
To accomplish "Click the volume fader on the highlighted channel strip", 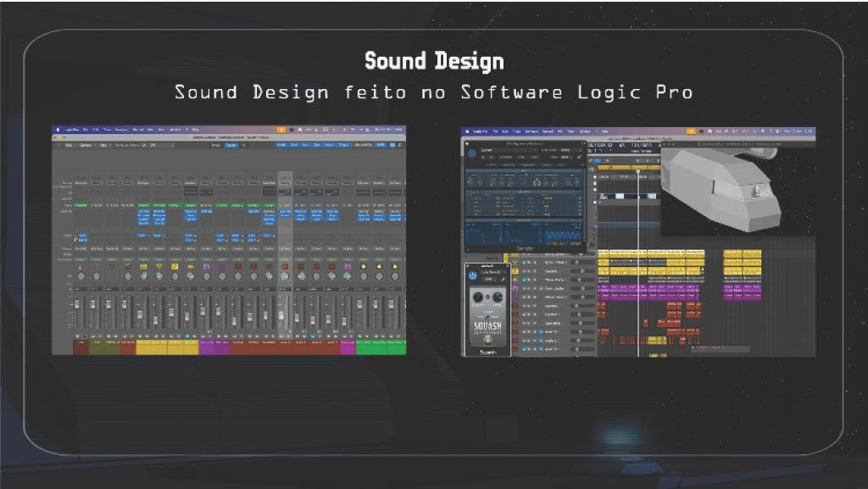I will pyautogui.click(x=281, y=314).
